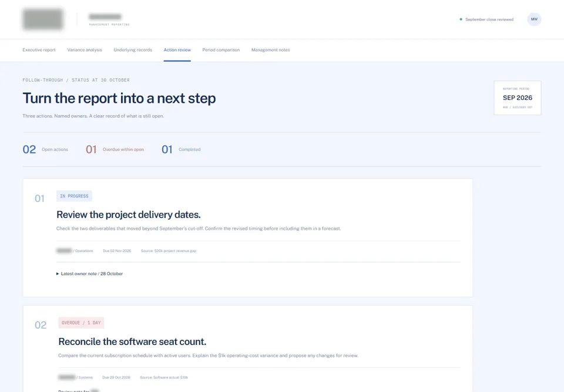Open action 'Review the project delivery dates.'
Screen dimensions: 564x392
point(129,215)
